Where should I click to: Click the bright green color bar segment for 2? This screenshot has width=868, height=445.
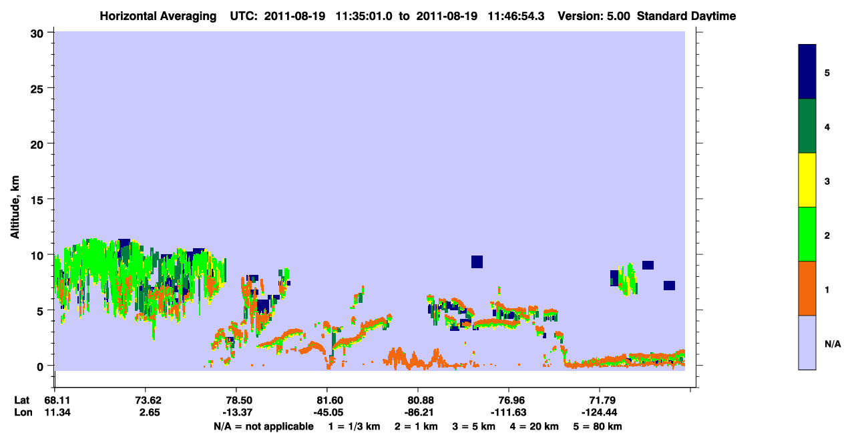pos(807,234)
